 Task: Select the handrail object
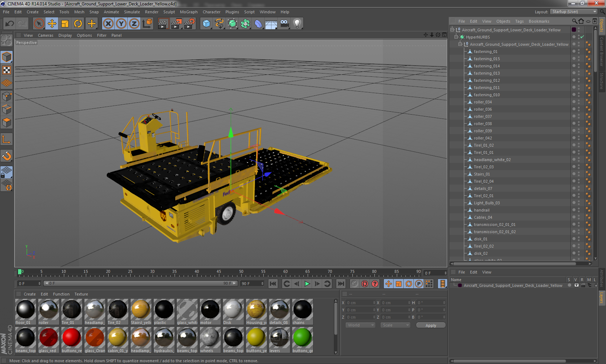click(x=481, y=210)
